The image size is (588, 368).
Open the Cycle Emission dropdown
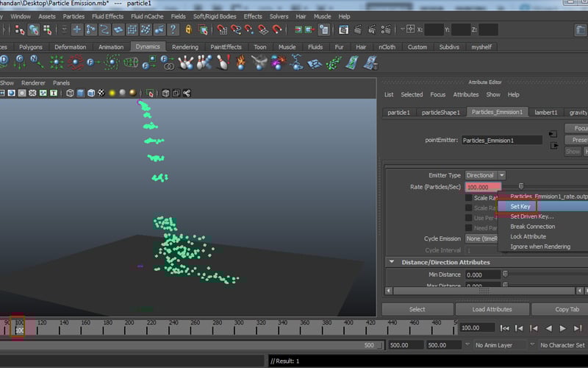coord(481,238)
